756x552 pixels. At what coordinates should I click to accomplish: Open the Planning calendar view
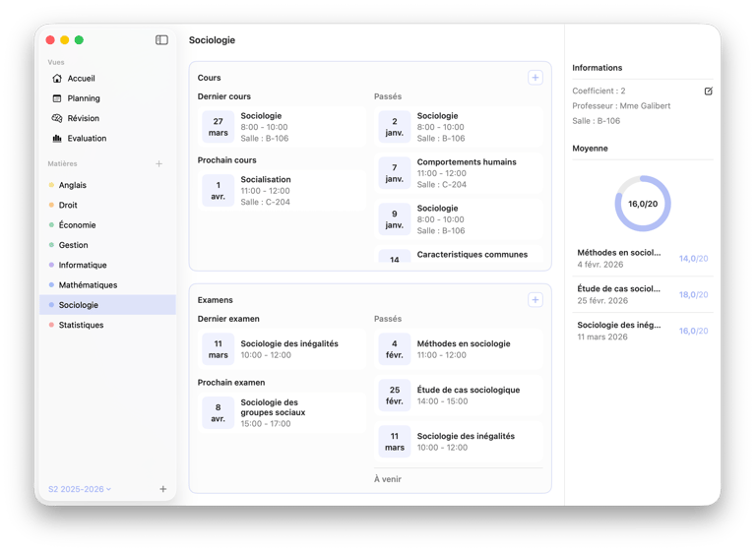[x=83, y=98]
